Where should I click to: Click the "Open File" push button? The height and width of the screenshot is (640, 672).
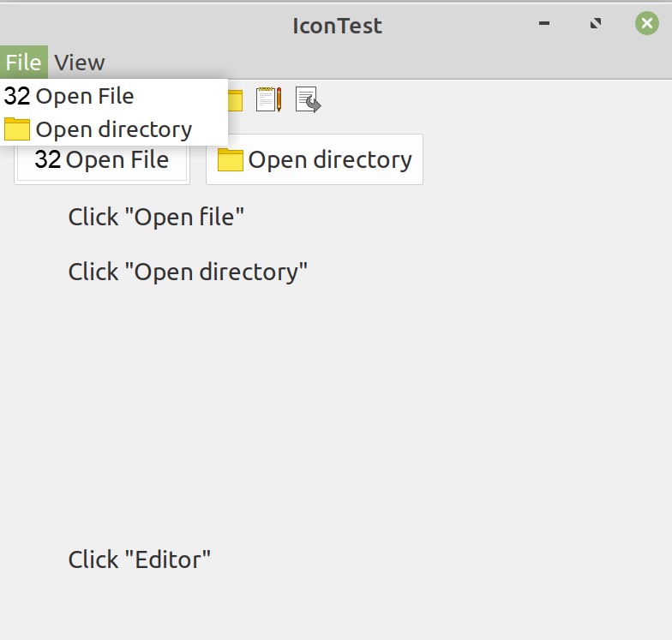coord(102,159)
